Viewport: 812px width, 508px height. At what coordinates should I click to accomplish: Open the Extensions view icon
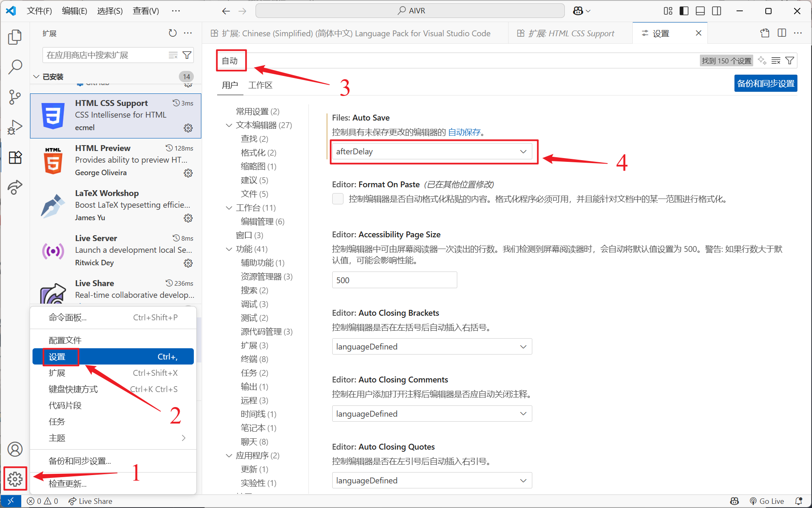click(x=15, y=157)
